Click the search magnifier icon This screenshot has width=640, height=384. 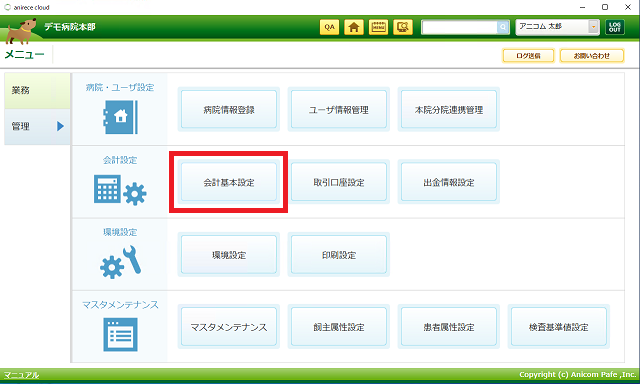click(x=503, y=27)
